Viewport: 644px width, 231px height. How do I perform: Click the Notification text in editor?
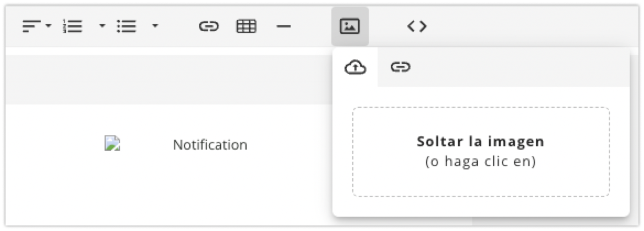pyautogui.click(x=210, y=145)
